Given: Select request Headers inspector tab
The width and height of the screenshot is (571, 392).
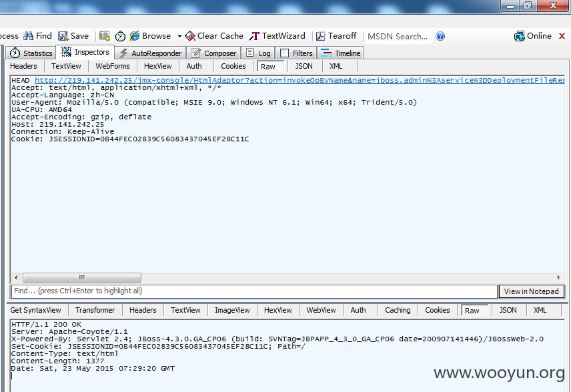Looking at the screenshot, I should click(23, 66).
